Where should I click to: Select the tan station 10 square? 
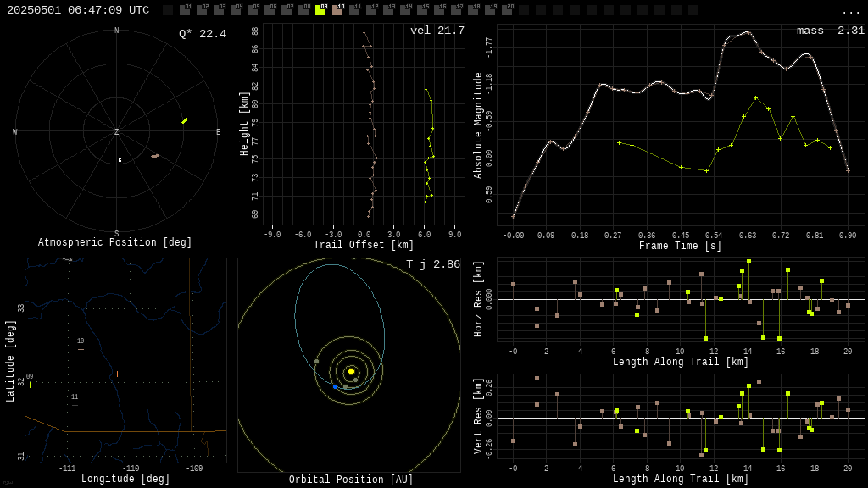[x=337, y=10]
